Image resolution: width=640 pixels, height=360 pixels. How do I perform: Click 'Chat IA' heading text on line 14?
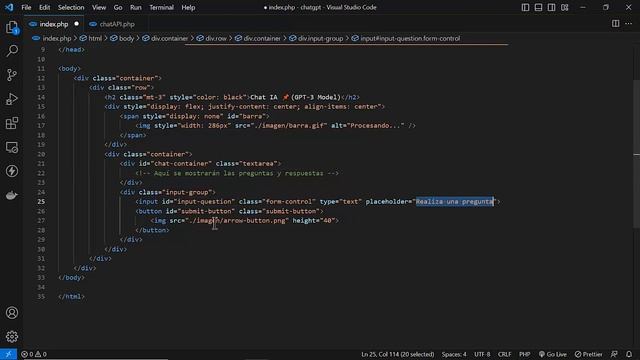tap(264, 97)
